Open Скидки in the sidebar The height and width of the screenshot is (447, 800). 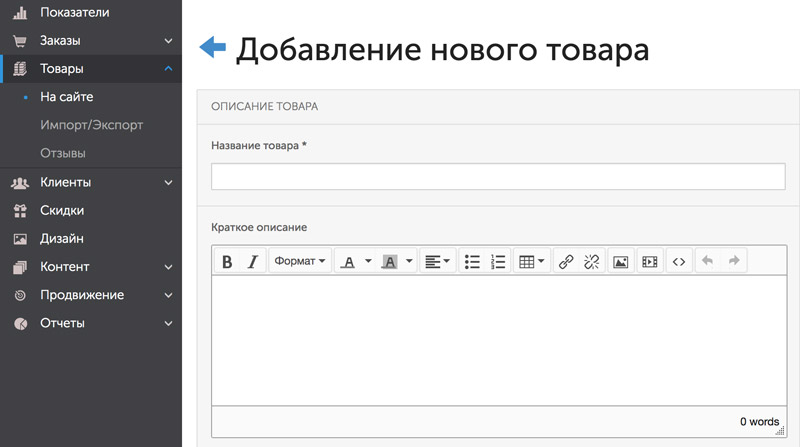point(62,210)
